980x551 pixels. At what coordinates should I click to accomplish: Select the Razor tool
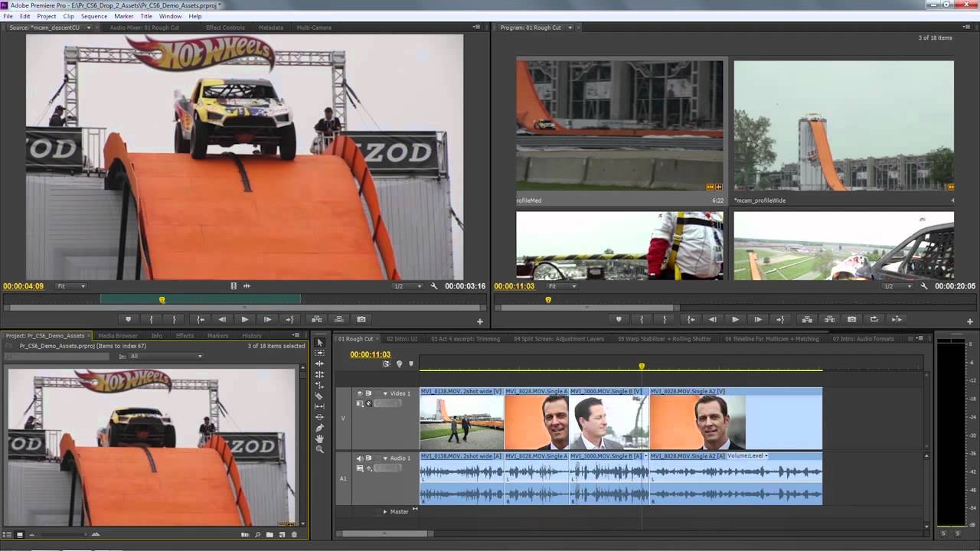(320, 396)
